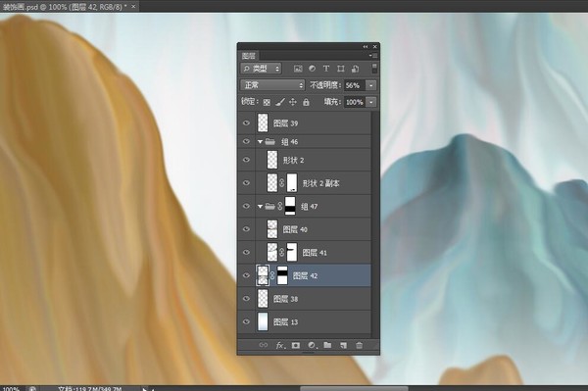Open the 类型 filter type dropdown
The height and width of the screenshot is (391, 588).
(x=261, y=69)
